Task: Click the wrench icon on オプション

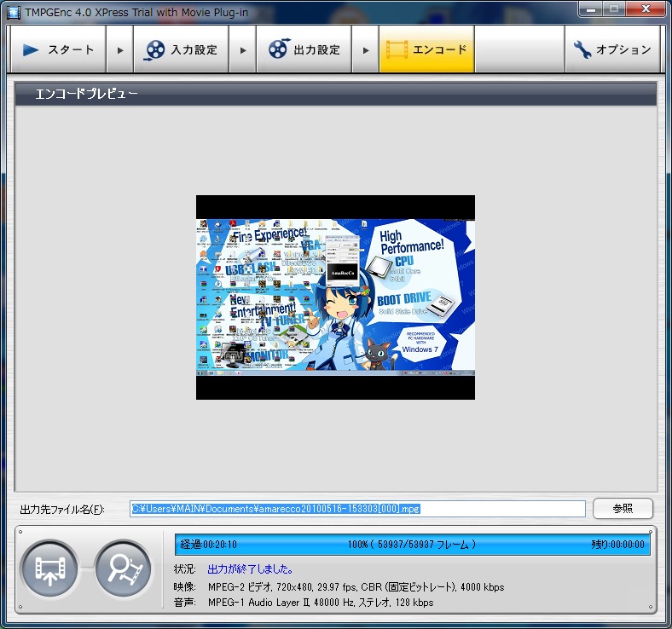Action: 582,49
